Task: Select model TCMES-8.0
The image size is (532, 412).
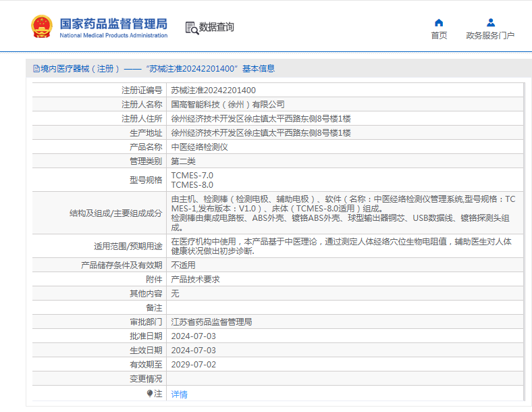Action: point(192,185)
